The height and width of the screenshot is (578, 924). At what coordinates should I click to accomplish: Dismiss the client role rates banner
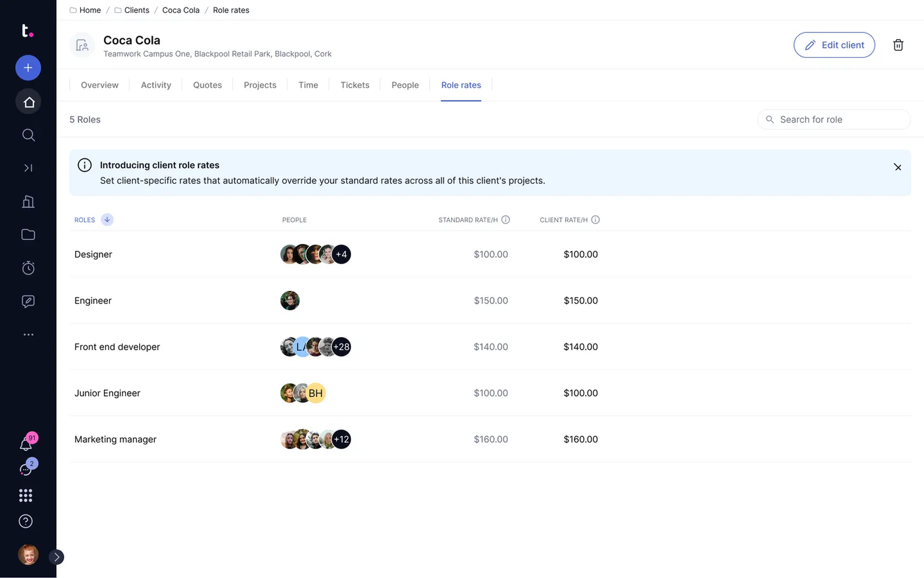click(x=897, y=167)
